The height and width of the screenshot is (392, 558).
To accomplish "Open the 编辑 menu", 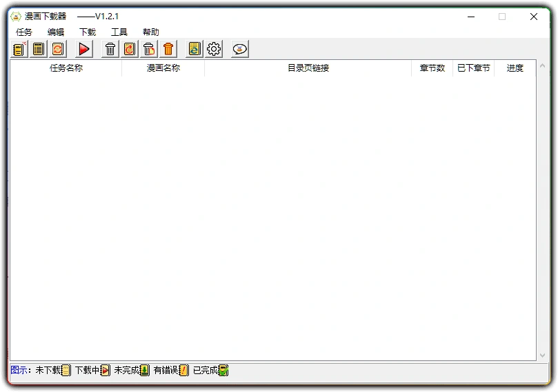I will (55, 32).
